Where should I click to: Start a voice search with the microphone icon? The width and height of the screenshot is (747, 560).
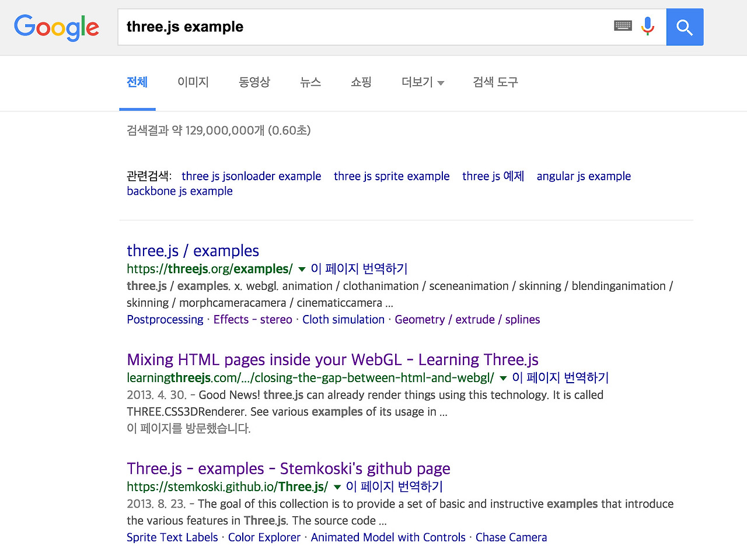647,26
